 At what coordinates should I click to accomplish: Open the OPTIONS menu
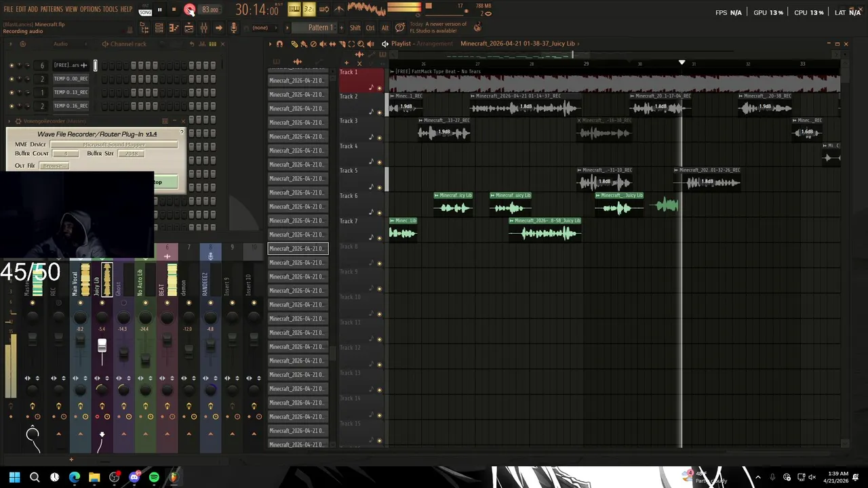pyautogui.click(x=90, y=9)
